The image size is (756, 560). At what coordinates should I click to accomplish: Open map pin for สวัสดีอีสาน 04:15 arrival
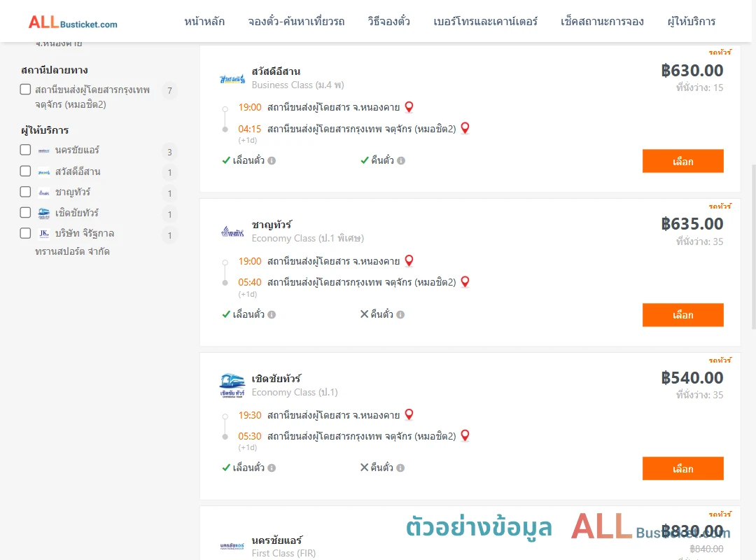tap(465, 128)
